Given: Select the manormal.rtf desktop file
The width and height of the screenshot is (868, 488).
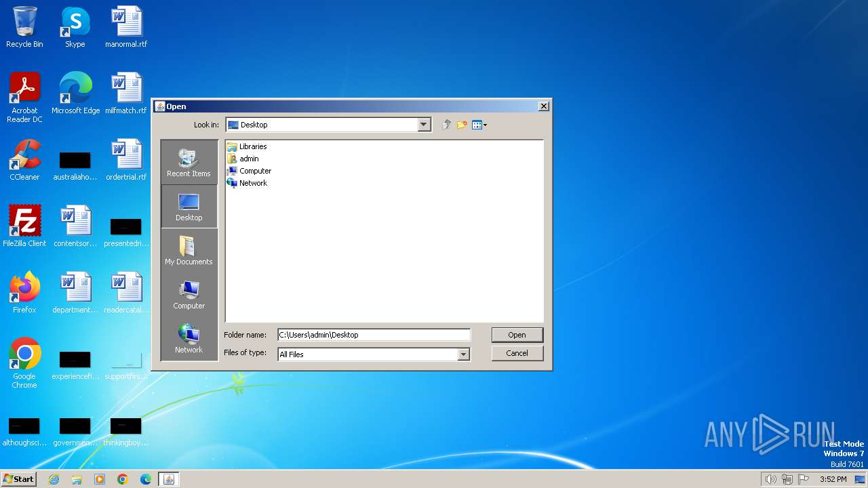Looking at the screenshot, I should point(126,27).
